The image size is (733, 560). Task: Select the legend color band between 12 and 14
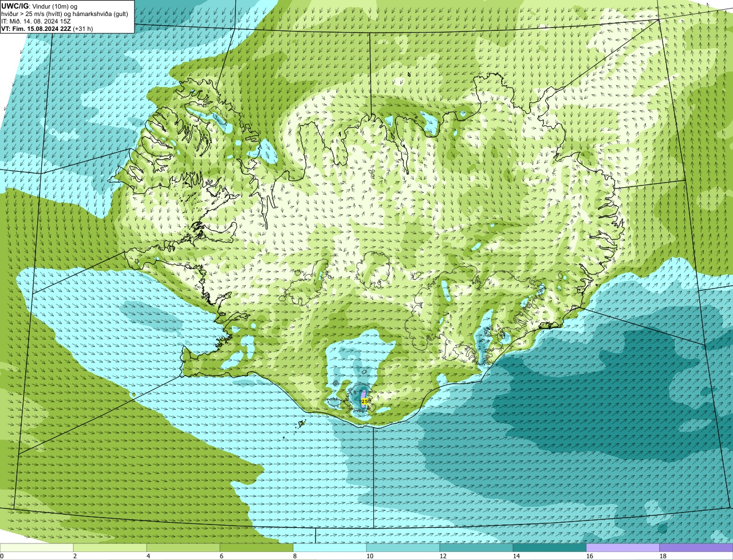pos(476,548)
